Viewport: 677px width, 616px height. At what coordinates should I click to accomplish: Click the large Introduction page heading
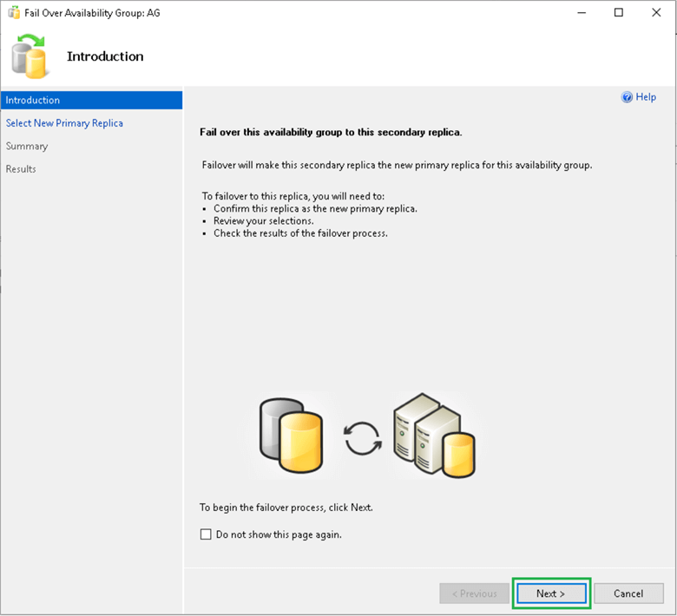click(105, 56)
